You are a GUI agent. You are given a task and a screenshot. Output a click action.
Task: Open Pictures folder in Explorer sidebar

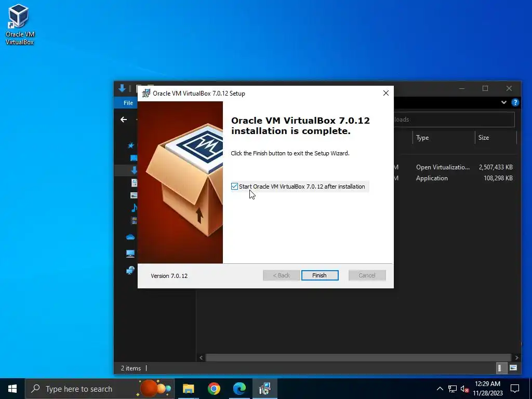134,195
